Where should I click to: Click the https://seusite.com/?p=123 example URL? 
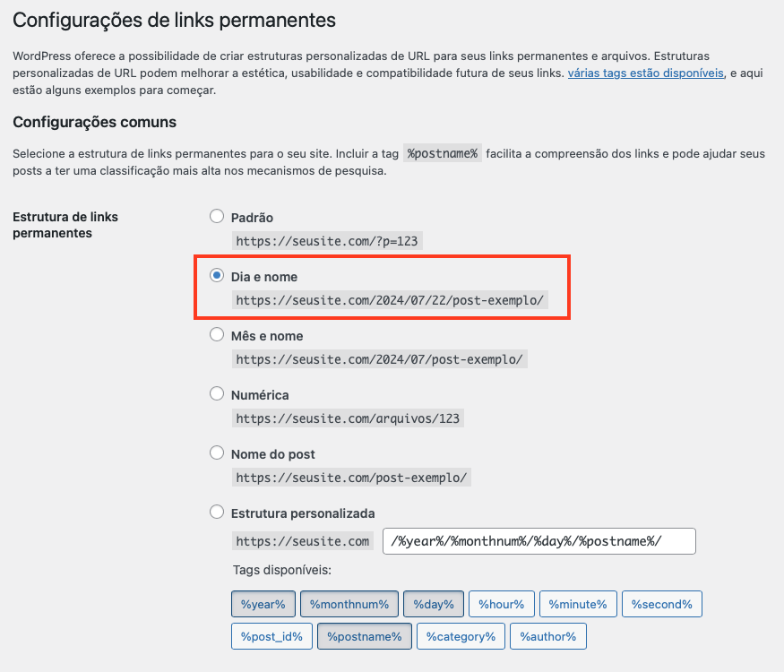[327, 240]
